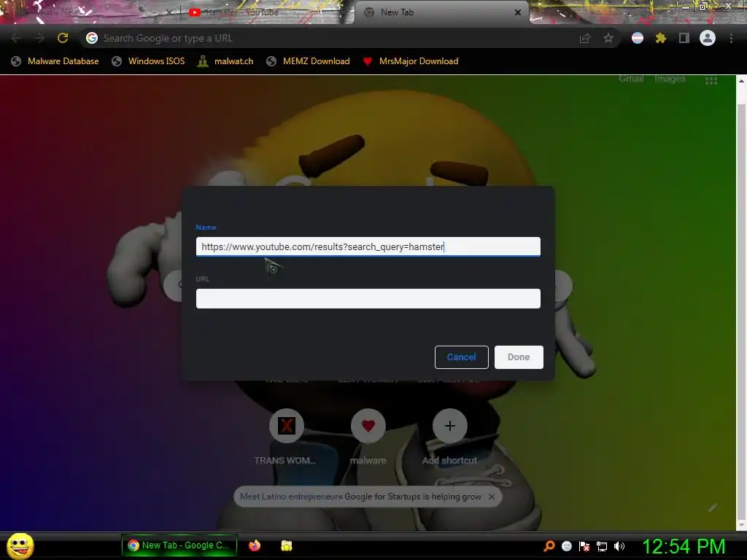The image size is (747, 560).
Task: Open Images link on New Tab page
Action: pyautogui.click(x=670, y=79)
